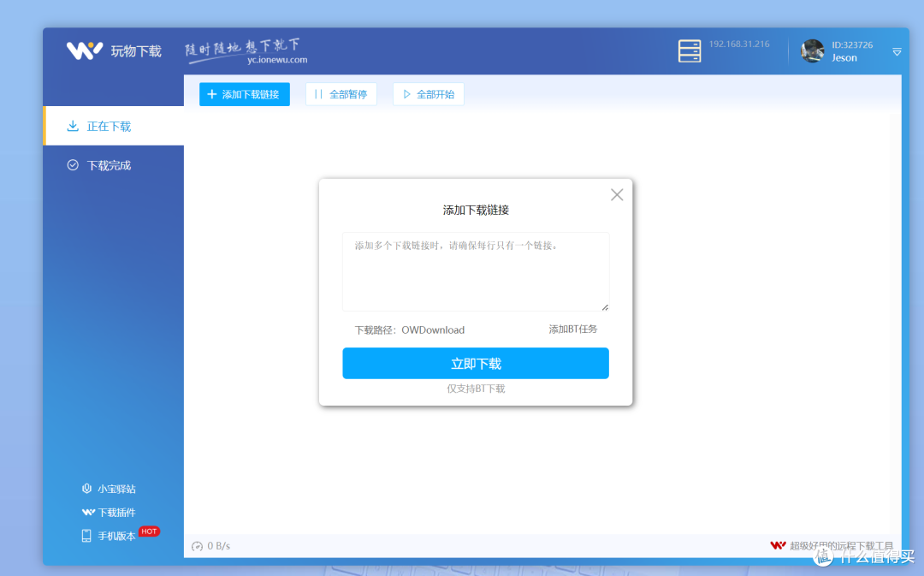The image size is (924, 576).
Task: Click the ID:323726 text
Action: pos(852,45)
